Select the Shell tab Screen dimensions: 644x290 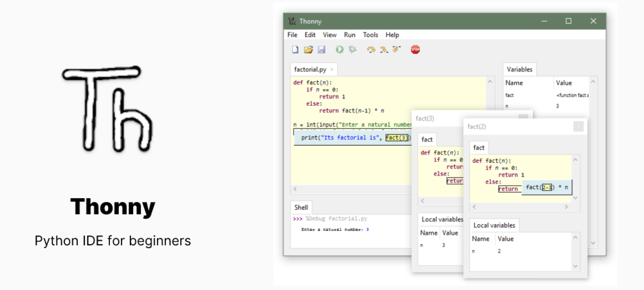tap(301, 207)
